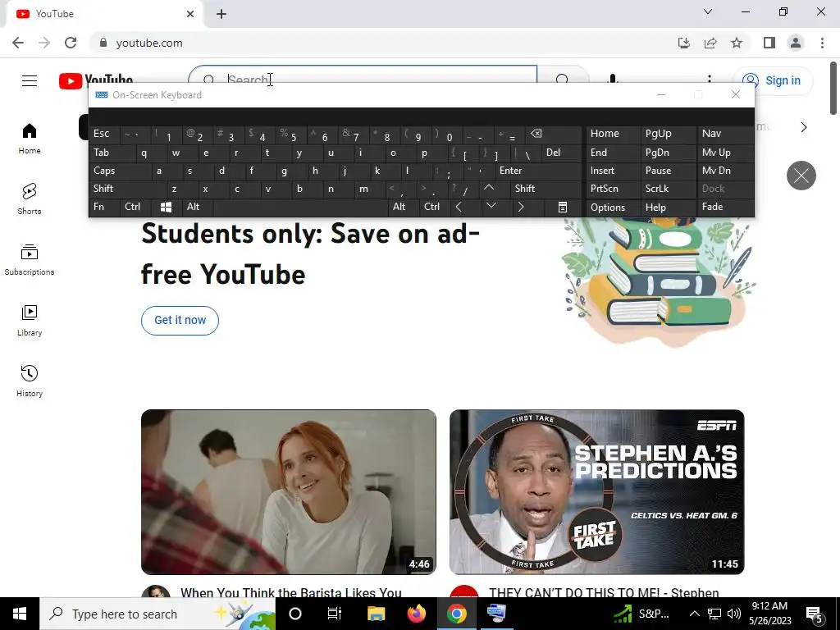Bookmark this page with the star icon
This screenshot has height=630, width=840.
737,43
